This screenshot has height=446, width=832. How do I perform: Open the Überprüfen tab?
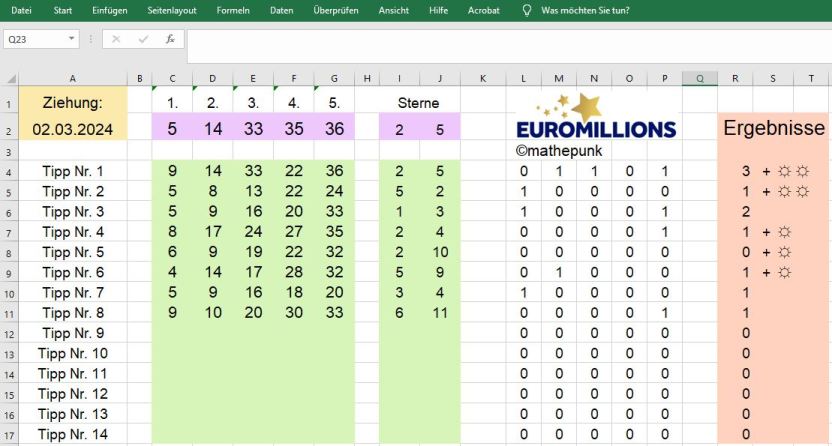(336, 10)
